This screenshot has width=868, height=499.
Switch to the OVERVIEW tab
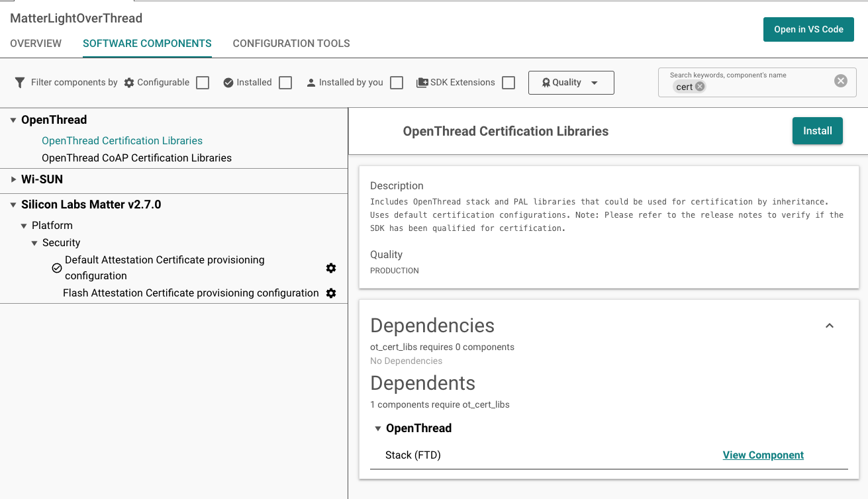(36, 44)
